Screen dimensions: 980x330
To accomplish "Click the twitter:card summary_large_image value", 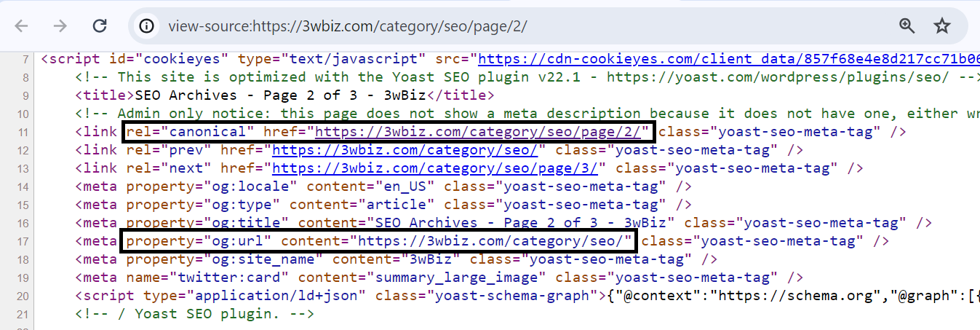I will coord(459,278).
